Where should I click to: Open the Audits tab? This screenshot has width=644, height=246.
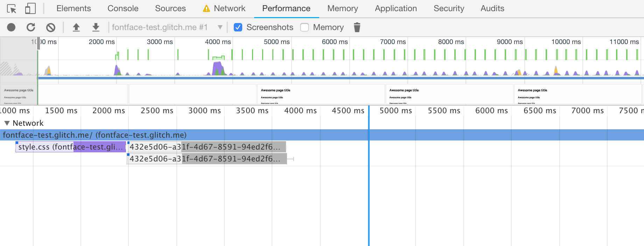pyautogui.click(x=492, y=8)
